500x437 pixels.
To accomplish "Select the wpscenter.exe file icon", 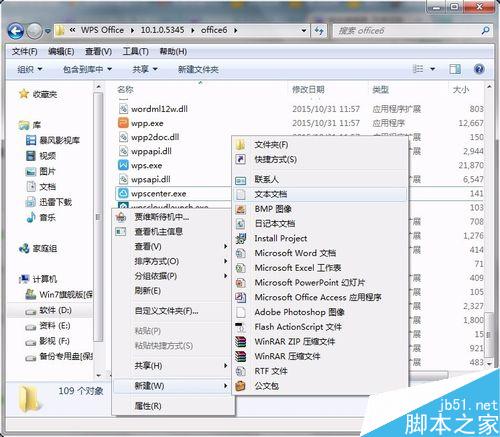I will pyautogui.click(x=123, y=193).
